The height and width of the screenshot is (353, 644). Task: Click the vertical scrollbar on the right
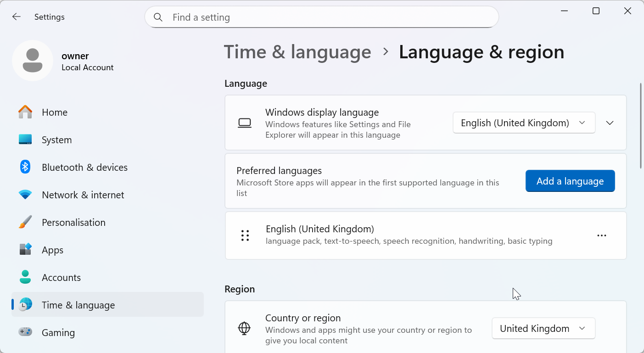pos(641,126)
